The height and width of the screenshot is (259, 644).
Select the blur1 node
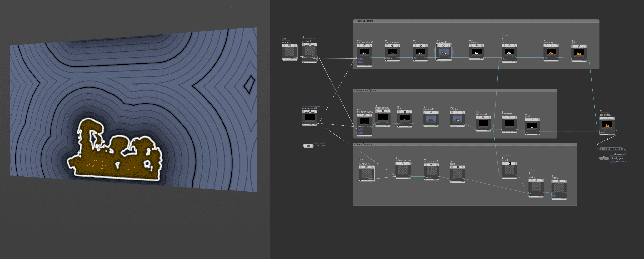420,53
